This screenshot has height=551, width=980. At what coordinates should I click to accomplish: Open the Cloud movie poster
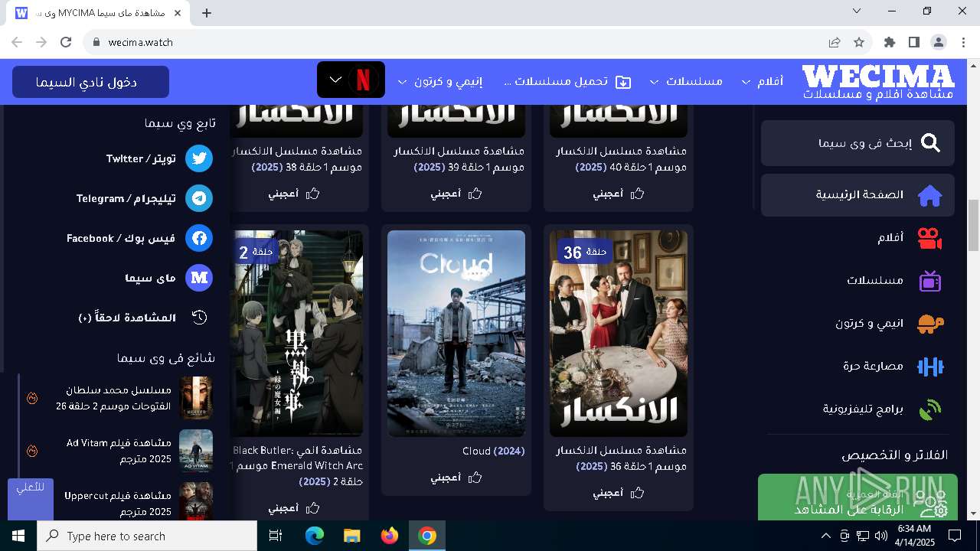[x=456, y=334]
